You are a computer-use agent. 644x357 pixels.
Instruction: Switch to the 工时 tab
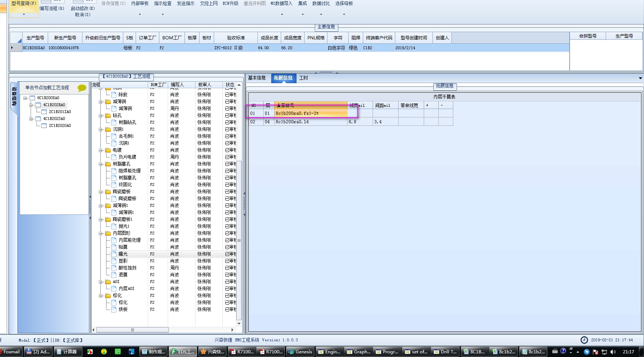point(304,78)
